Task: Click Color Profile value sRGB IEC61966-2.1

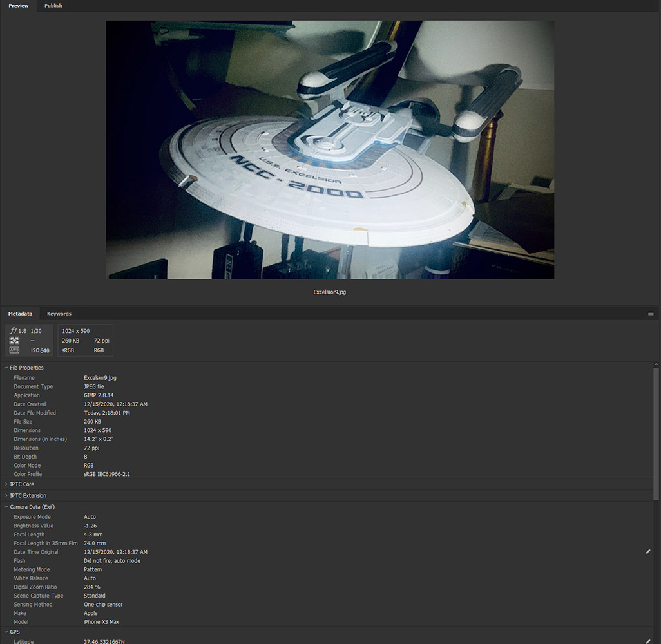Action: [107, 474]
